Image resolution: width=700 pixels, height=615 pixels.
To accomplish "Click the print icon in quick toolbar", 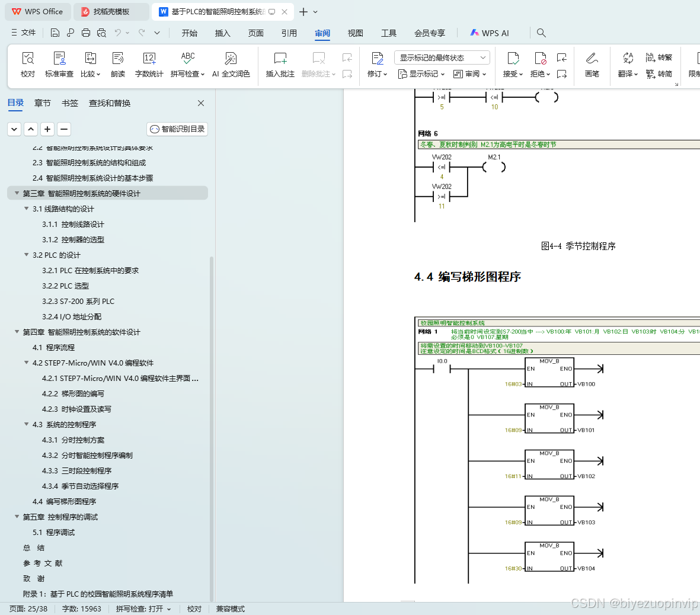I will pyautogui.click(x=86, y=33).
